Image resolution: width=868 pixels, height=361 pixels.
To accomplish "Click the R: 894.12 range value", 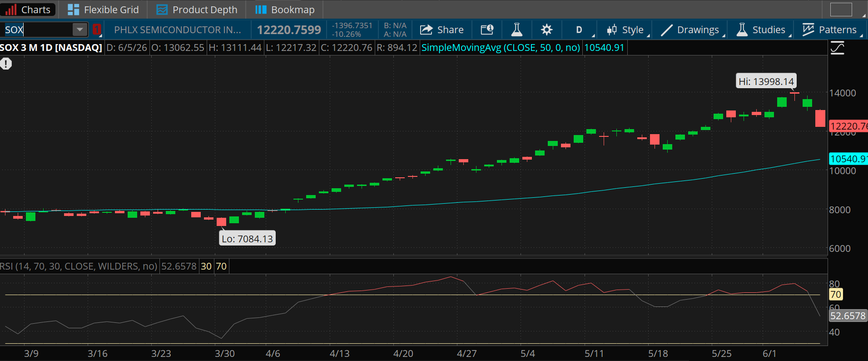I will [x=397, y=48].
